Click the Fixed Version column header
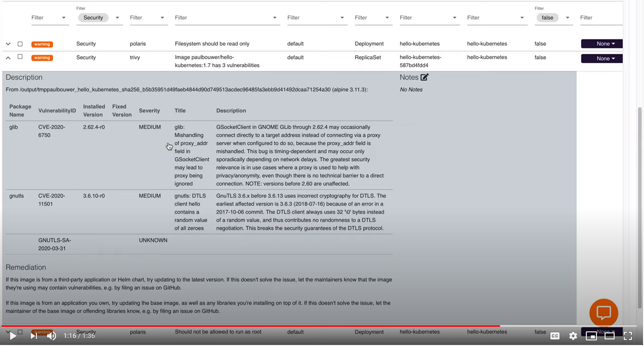Image resolution: width=644 pixels, height=346 pixels. [x=122, y=111]
